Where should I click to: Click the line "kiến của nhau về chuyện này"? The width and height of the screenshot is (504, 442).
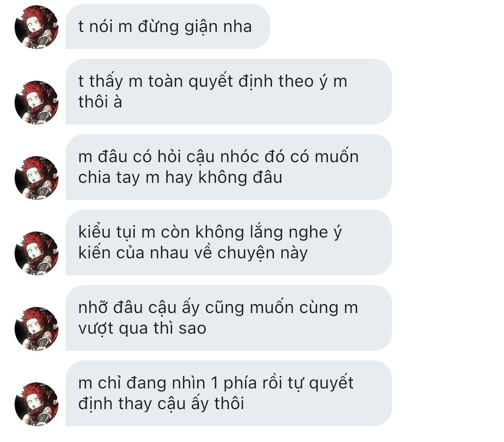(x=193, y=253)
